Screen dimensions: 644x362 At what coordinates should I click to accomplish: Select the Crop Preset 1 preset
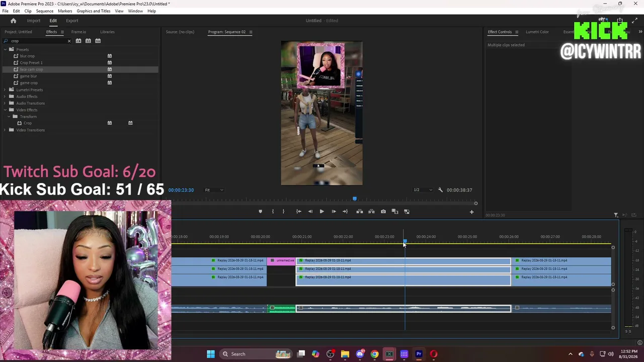point(31,63)
